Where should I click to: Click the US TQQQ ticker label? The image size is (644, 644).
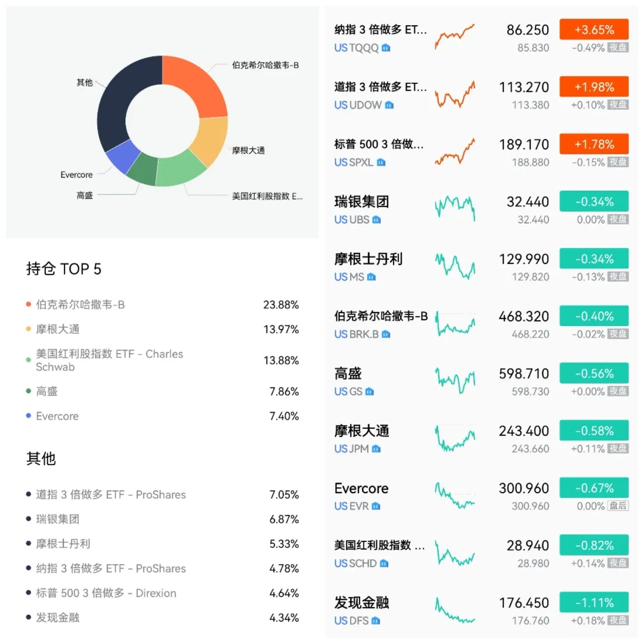coord(357,48)
